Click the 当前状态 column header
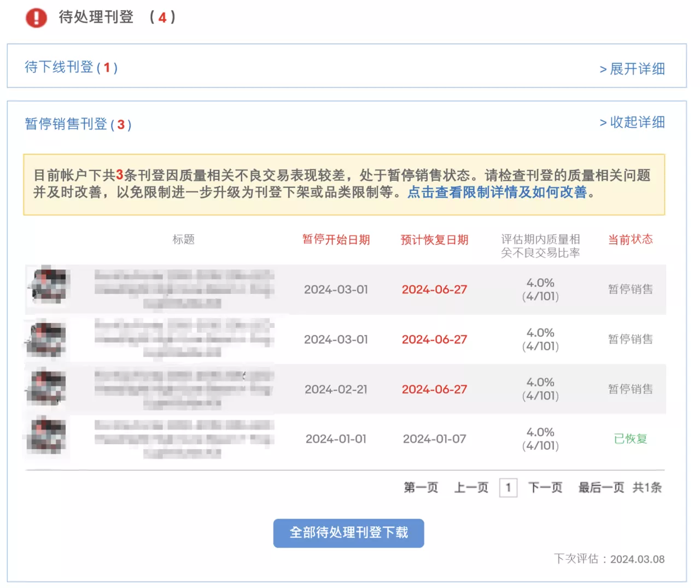This screenshot has height=588, width=700. click(630, 239)
